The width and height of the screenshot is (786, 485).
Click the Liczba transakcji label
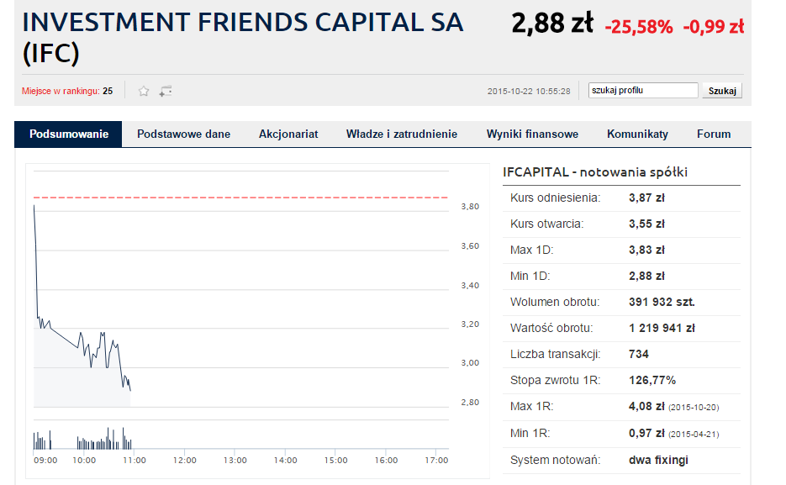[x=555, y=354]
